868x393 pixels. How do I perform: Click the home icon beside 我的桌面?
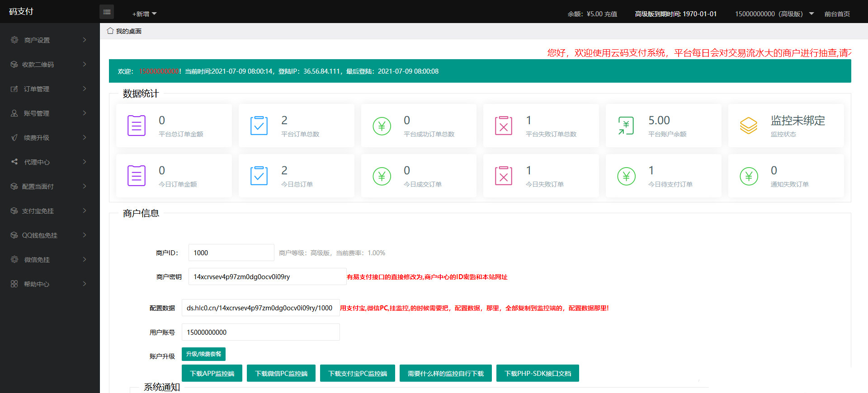110,31
